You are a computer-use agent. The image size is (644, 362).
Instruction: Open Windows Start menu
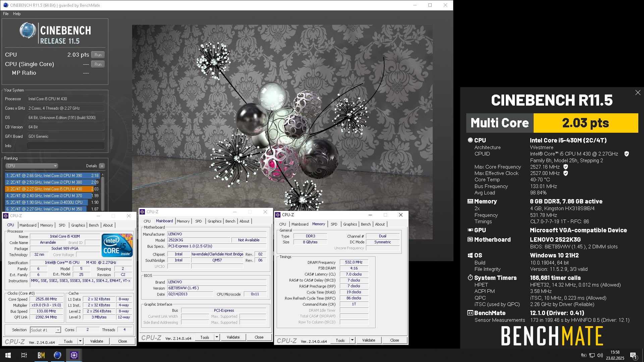click(8, 355)
